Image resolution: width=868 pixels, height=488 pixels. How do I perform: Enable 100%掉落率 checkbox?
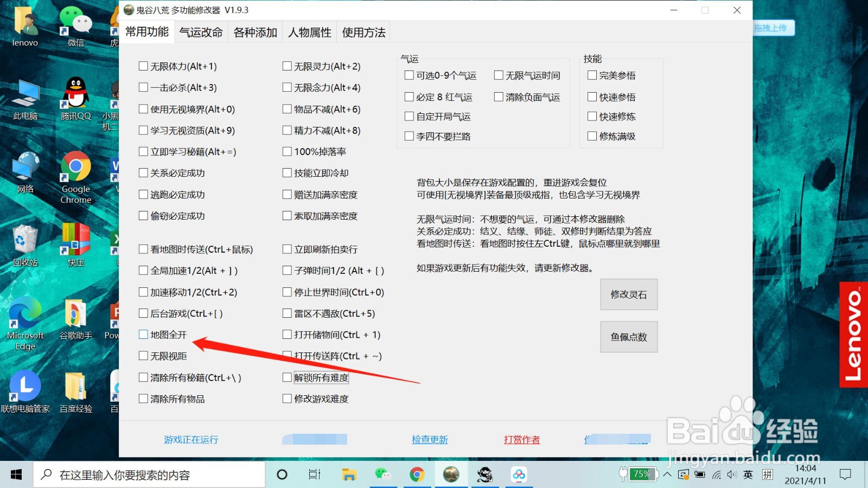click(287, 152)
